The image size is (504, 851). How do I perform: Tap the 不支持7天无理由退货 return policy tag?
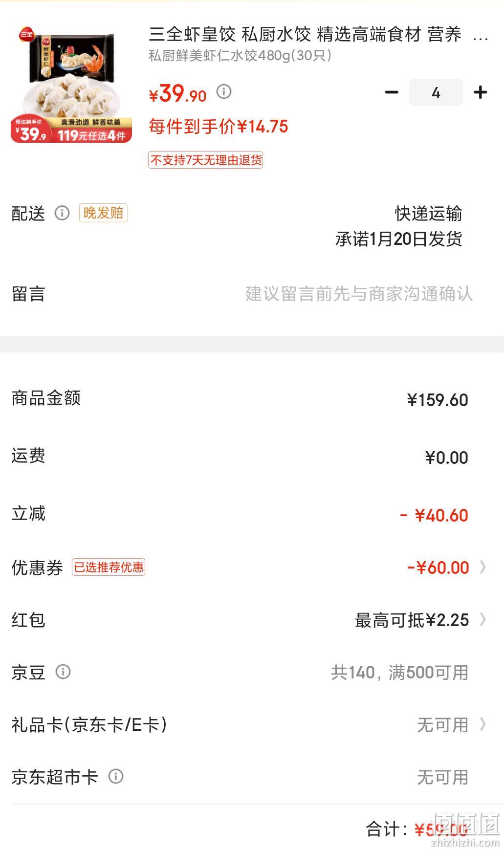click(x=206, y=160)
